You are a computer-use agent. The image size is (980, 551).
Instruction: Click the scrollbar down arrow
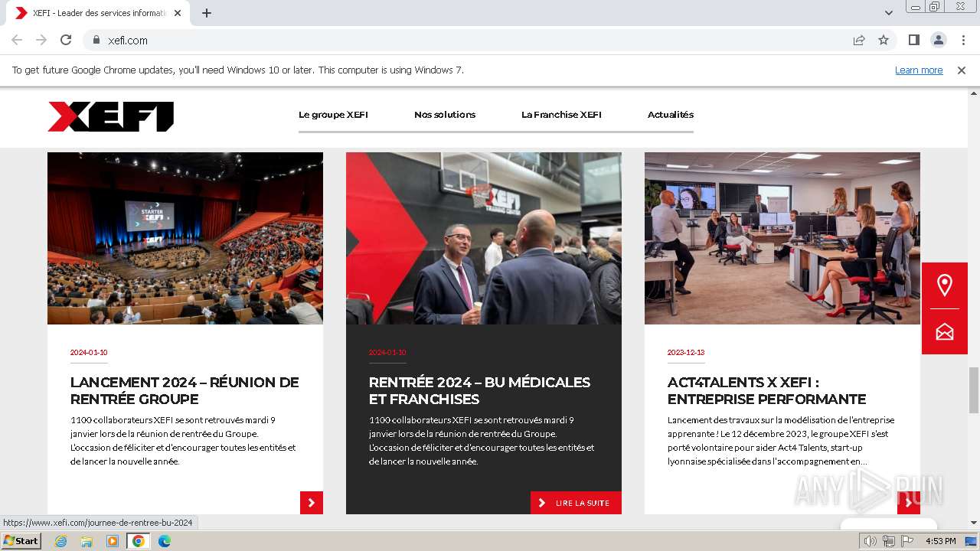(x=973, y=523)
